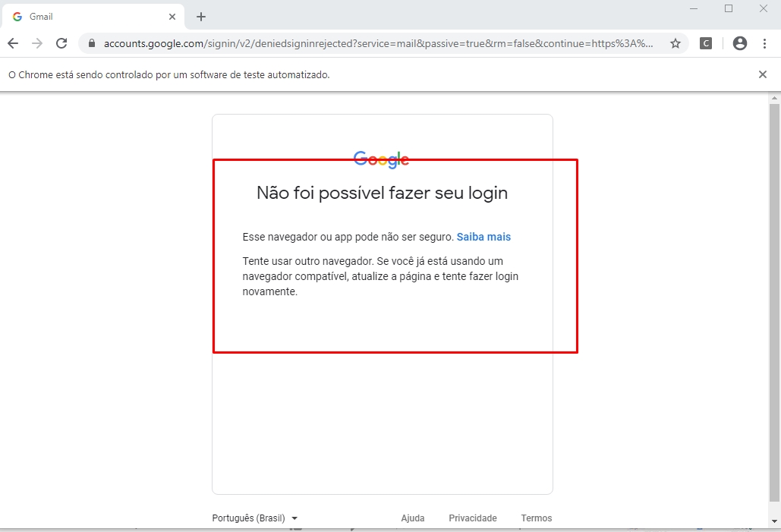Viewport: 781px width, 532px height.
Task: Click the 'Esse navegador ou app pode não ser seguro' text
Action: click(348, 237)
